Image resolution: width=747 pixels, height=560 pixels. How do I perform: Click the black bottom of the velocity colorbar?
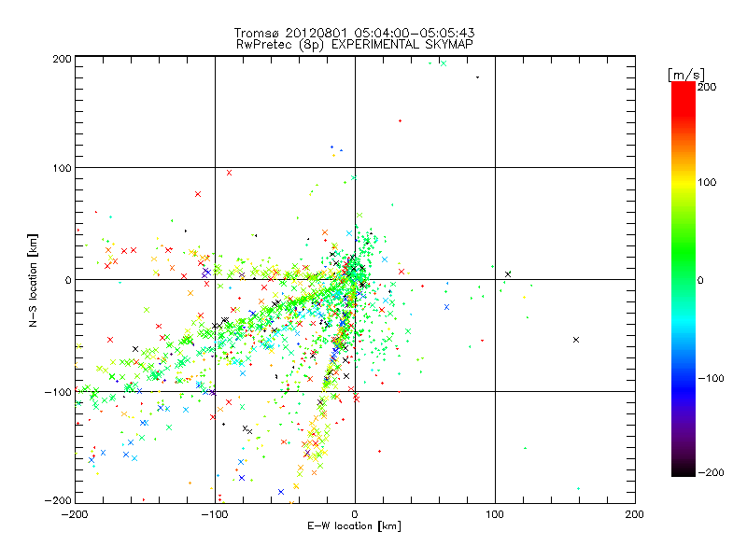684,470
